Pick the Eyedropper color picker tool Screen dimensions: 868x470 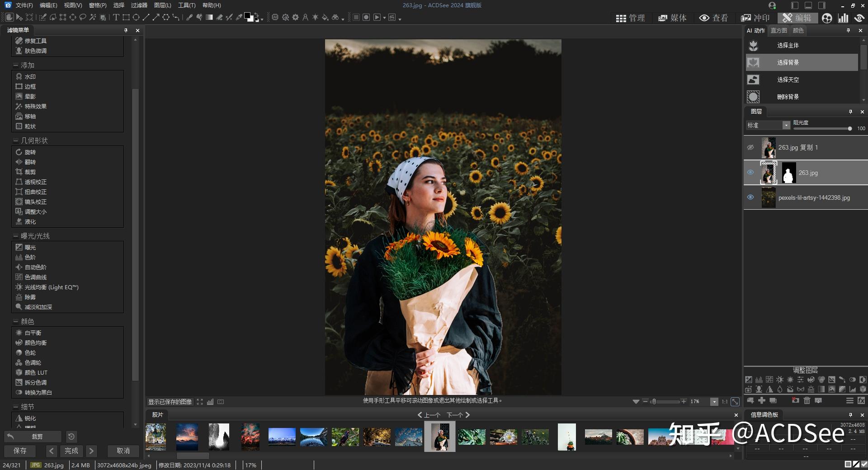239,17
